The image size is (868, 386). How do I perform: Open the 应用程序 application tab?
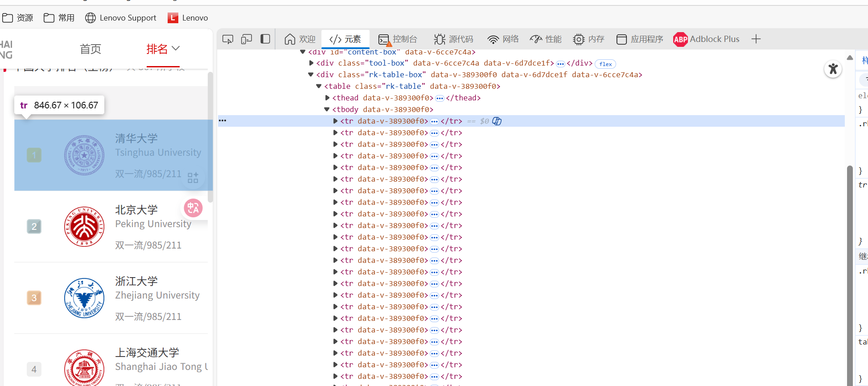[x=640, y=39]
